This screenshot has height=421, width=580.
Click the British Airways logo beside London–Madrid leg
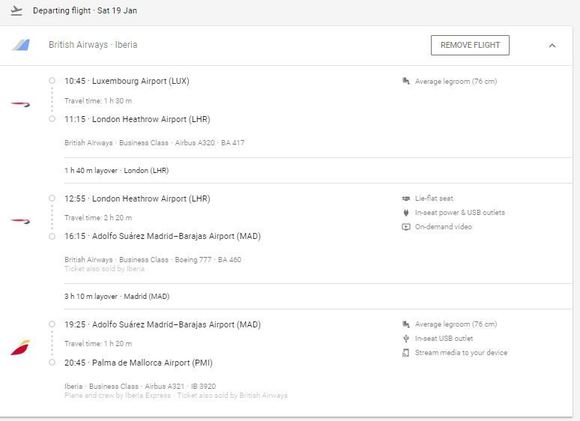pyautogui.click(x=20, y=221)
